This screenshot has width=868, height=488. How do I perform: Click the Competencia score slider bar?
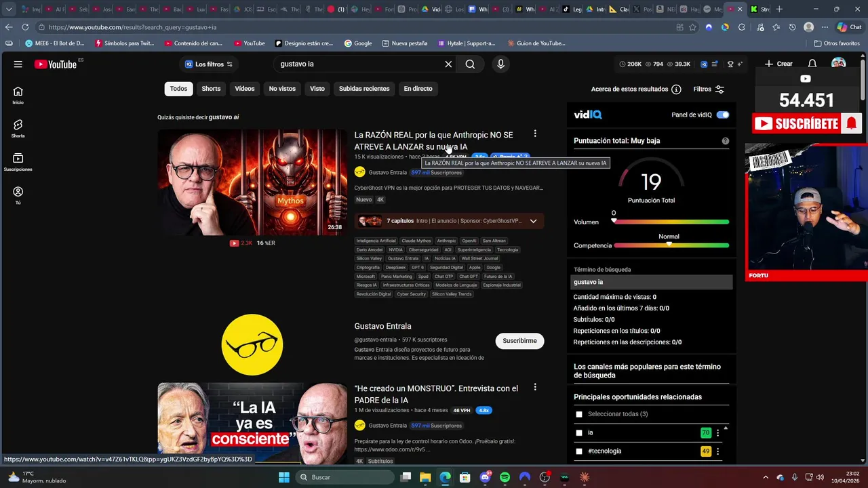(x=670, y=245)
